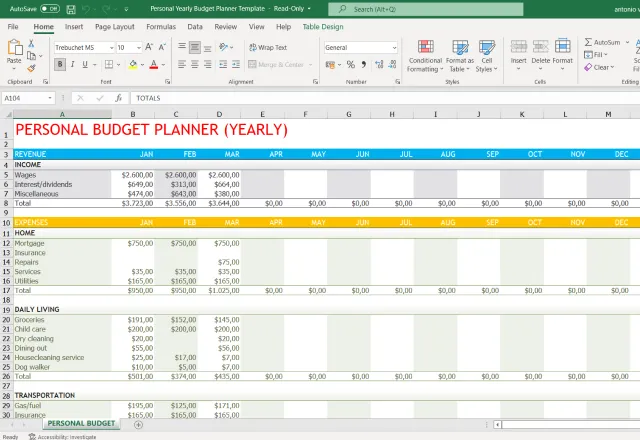Click the formula bar showing TOTALS
This screenshot has width=640, height=440.
pyautogui.click(x=384, y=98)
